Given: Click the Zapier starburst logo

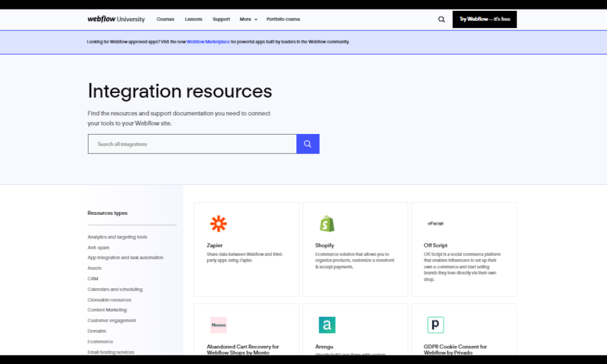Looking at the screenshot, I should [x=219, y=224].
